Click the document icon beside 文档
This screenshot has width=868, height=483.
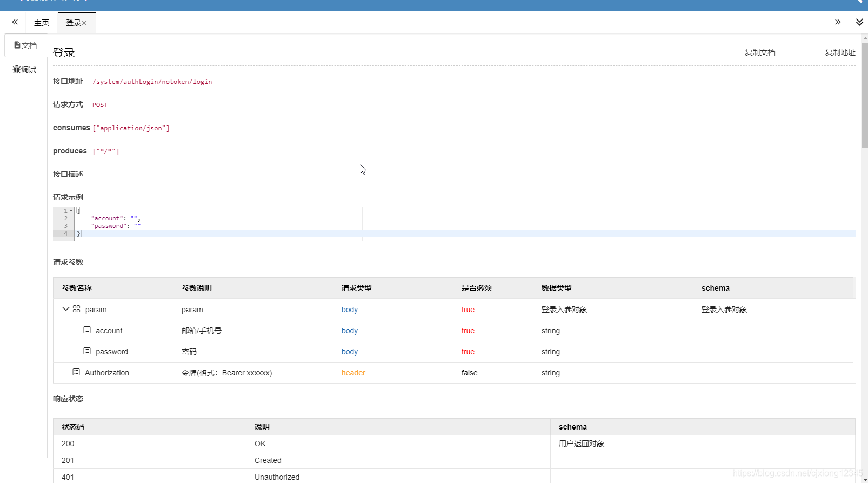[17, 45]
